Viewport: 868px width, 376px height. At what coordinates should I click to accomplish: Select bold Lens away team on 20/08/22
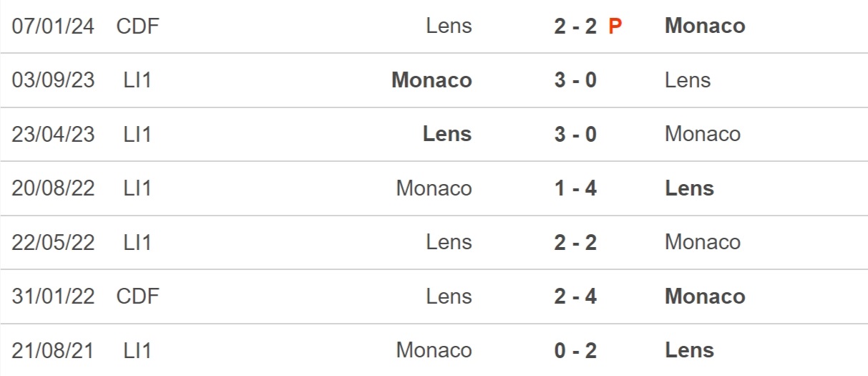690,188
